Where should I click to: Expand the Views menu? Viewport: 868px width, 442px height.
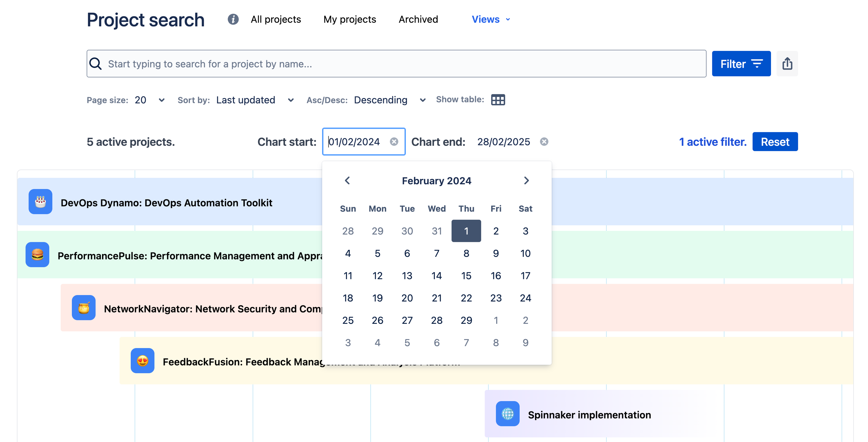(491, 19)
